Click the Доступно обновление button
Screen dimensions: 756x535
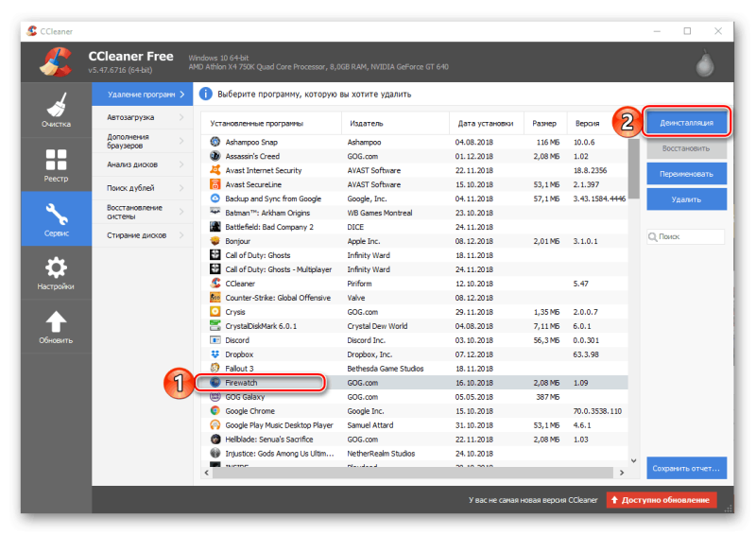coord(661,500)
